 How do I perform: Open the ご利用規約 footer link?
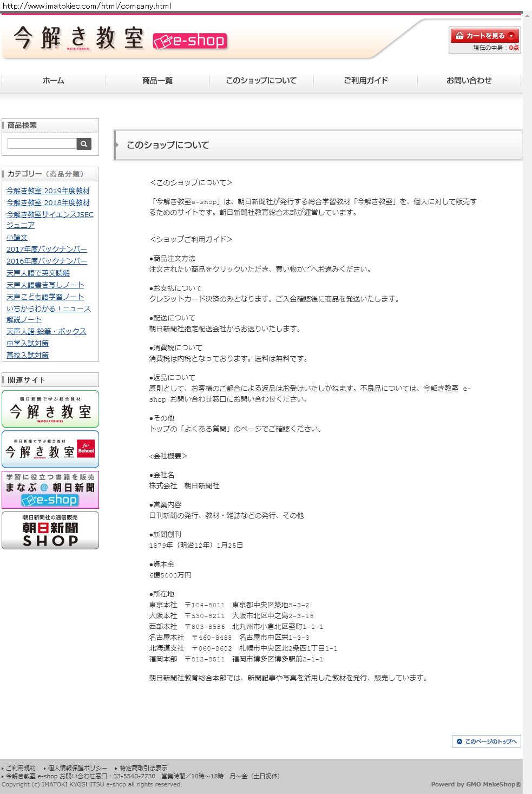pyautogui.click(x=21, y=768)
